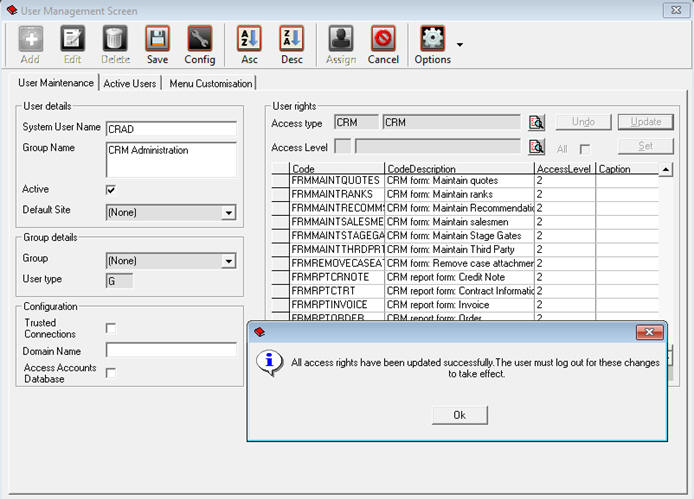Click the CodeDescription column header
This screenshot has width=694, height=499.
tap(459, 169)
